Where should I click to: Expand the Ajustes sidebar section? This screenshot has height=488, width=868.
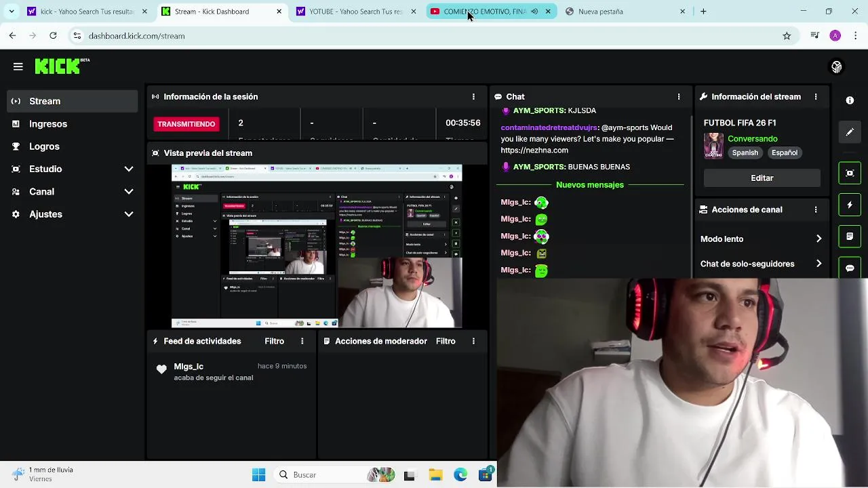coord(73,214)
